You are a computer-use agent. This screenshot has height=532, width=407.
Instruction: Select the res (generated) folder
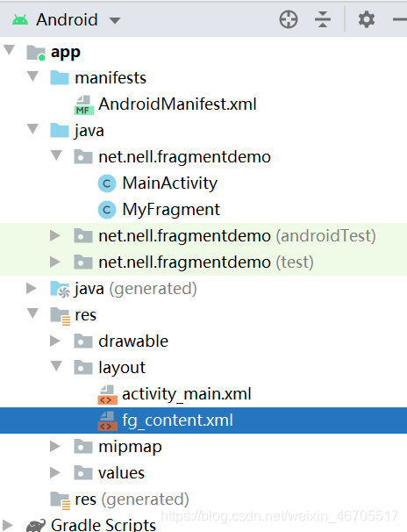click(x=132, y=500)
